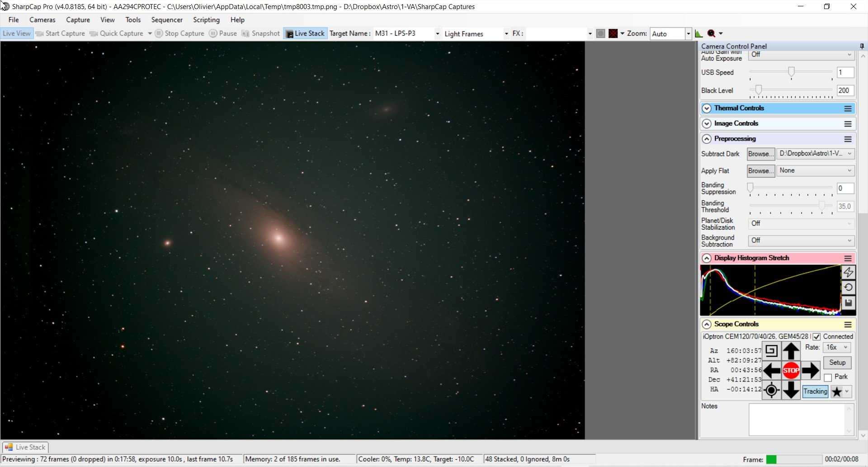Screen dimensions: 868x467
Task: Open the Display Histogram Stretch hamburger menu
Action: [x=848, y=258]
